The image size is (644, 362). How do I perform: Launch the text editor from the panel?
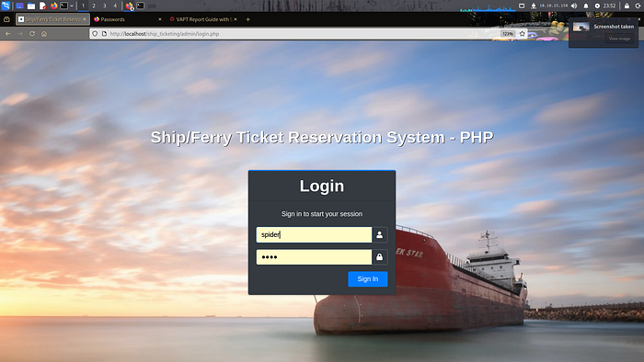pos(42,6)
